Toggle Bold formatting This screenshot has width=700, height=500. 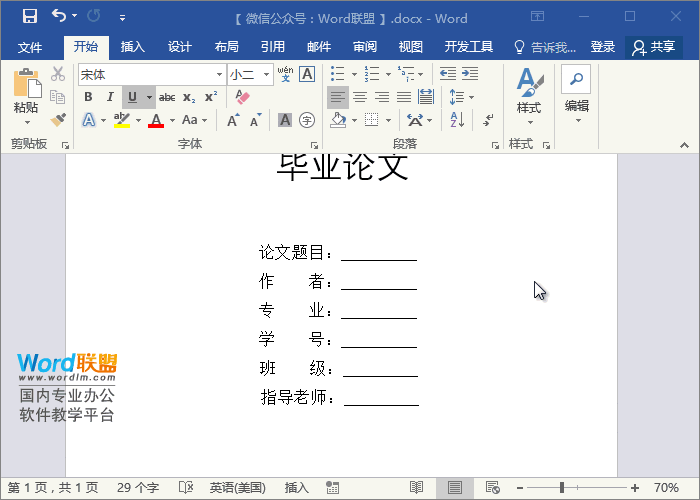click(x=88, y=97)
